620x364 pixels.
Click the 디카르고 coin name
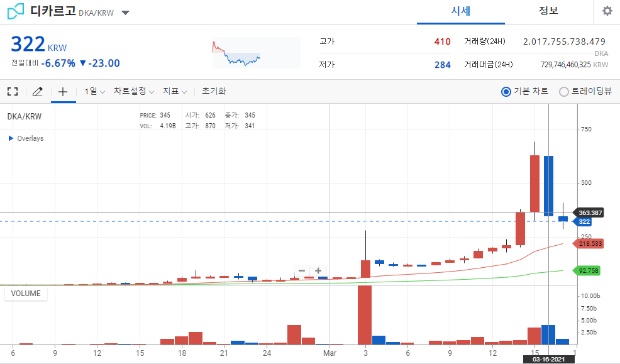point(53,11)
